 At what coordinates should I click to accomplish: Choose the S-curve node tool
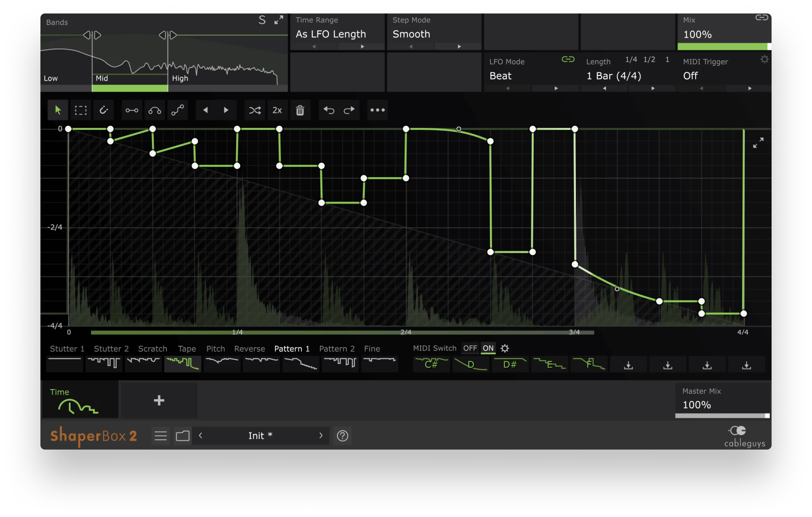pos(177,110)
